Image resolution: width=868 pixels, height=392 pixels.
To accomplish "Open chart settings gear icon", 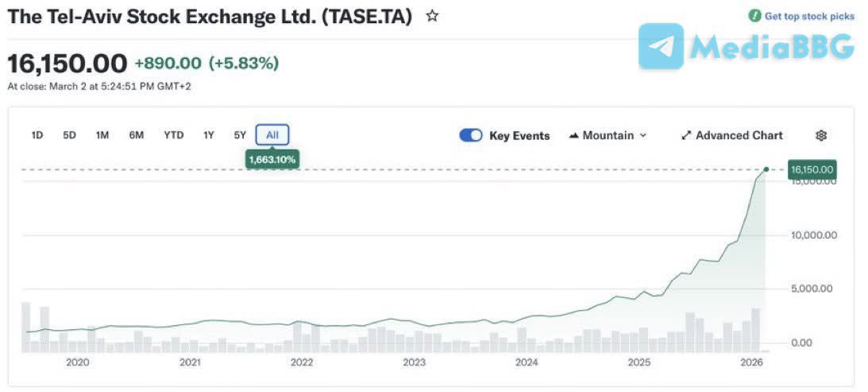I will coord(821,136).
